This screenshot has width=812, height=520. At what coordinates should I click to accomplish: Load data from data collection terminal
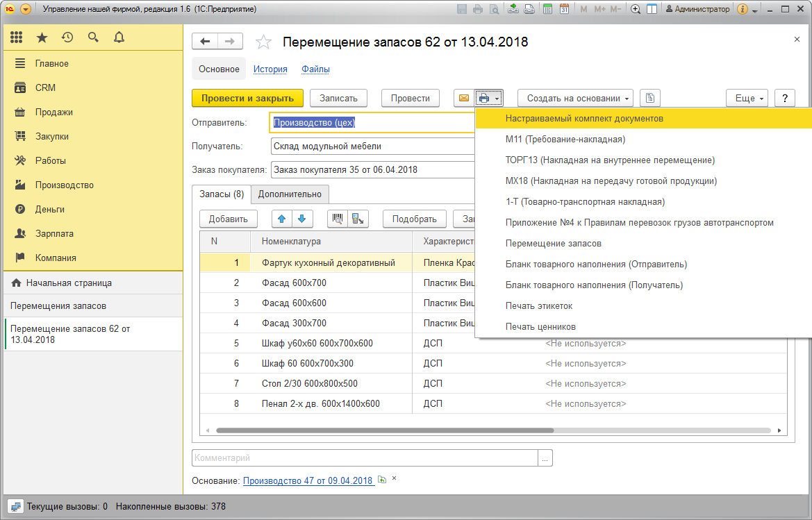pyautogui.click(x=358, y=219)
